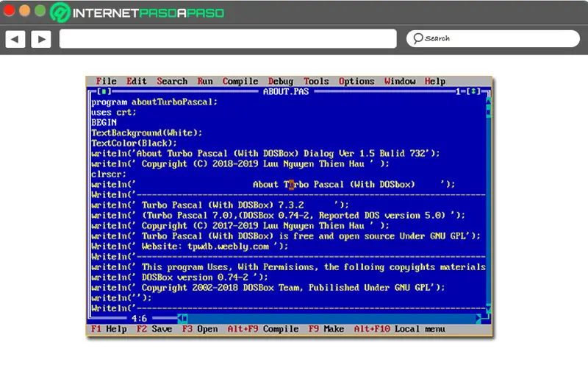Click the green maximize window button
The image size is (588, 368).
(x=40, y=10)
